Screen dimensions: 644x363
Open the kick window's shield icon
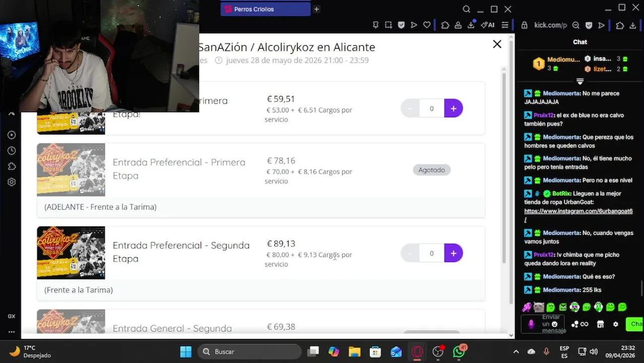point(589,25)
